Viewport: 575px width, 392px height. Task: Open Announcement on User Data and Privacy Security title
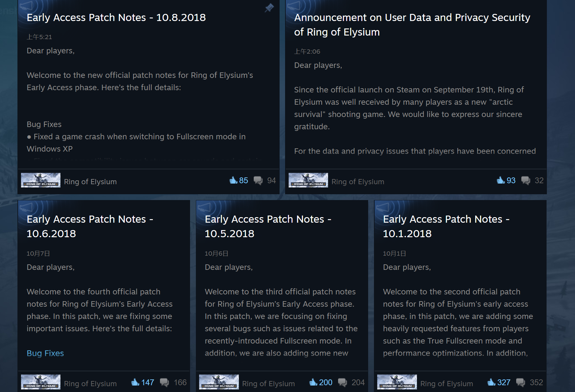pos(412,25)
